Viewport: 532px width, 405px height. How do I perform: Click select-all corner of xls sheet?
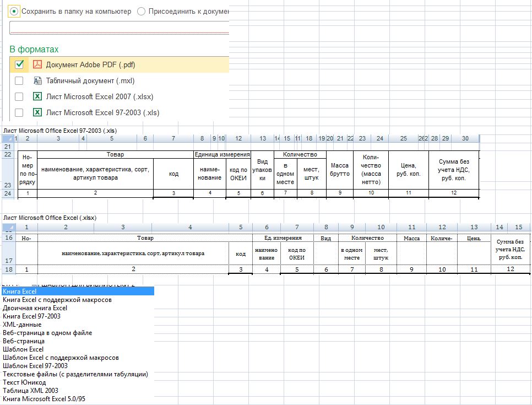[8, 138]
